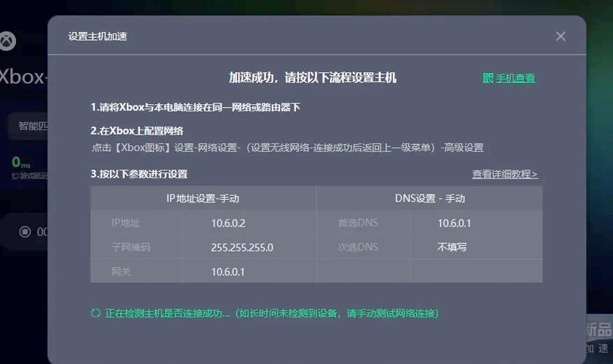The image size is (613, 364).
Task: Click the 子网掩码 row label
Action: point(130,247)
